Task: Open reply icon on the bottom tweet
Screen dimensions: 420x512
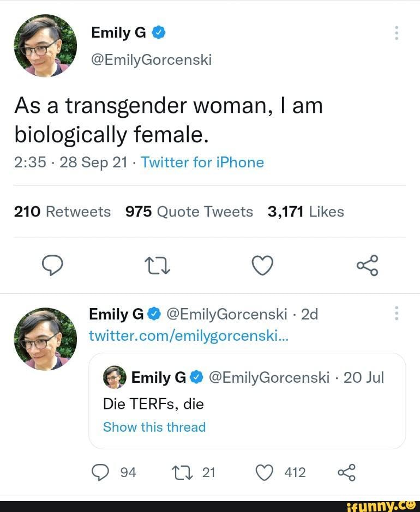Action: 100,472
